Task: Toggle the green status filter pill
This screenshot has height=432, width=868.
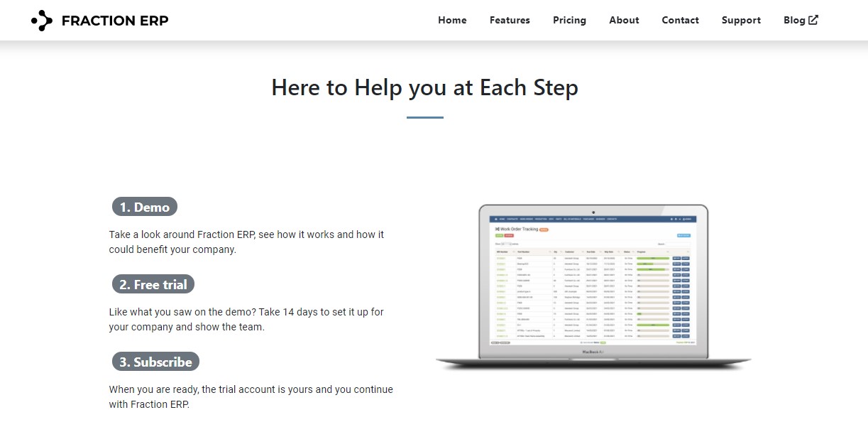Action: 500,235
